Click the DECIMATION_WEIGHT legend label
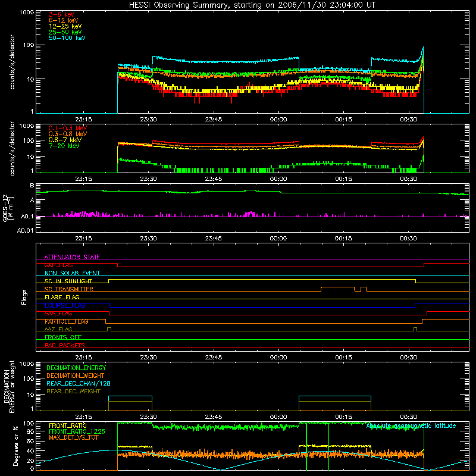Screen dimensions: 476x476 (x=76, y=375)
